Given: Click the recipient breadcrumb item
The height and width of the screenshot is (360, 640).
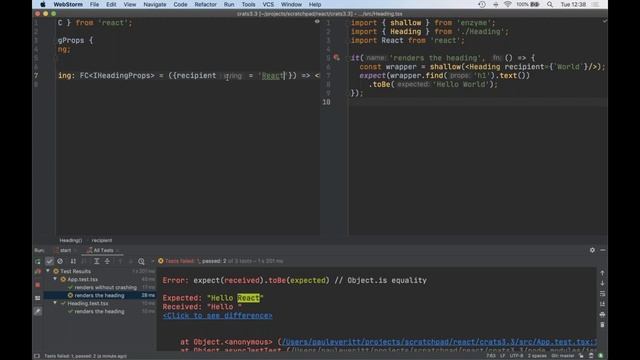Looking at the screenshot, I should [x=102, y=240].
